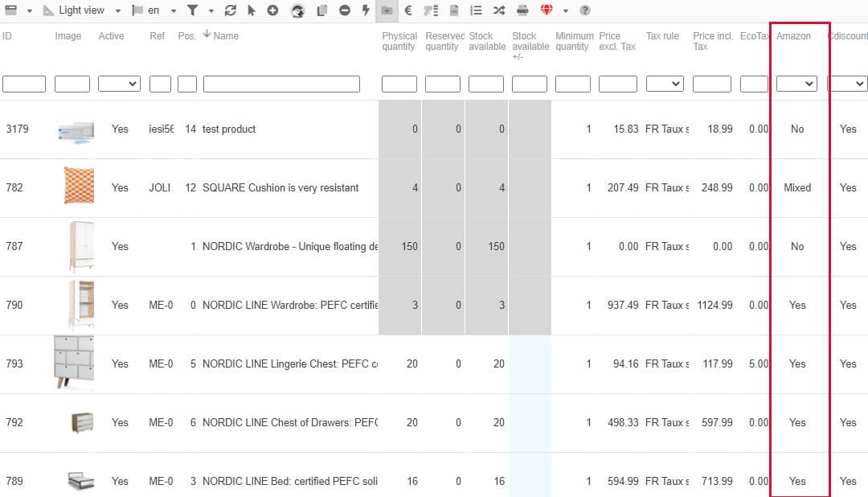The width and height of the screenshot is (868, 497).
Task: Click the NORDIC LINE Bed thumbnail
Action: (x=81, y=481)
